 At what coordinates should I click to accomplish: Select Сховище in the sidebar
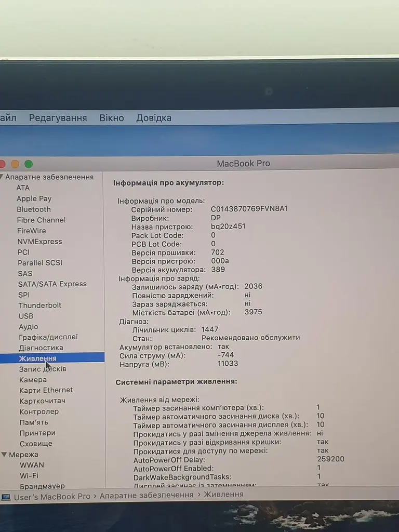click(x=36, y=444)
